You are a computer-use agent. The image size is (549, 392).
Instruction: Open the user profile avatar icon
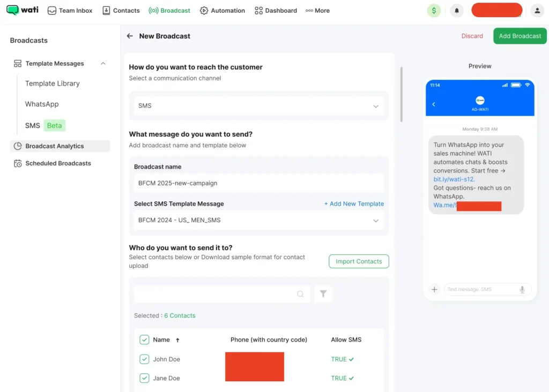537,10
